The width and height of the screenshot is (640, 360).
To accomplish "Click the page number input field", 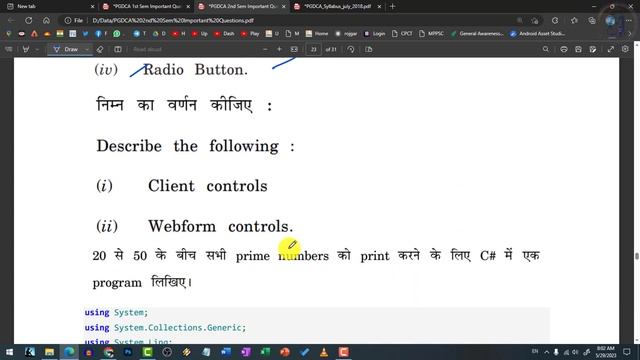I will [313, 49].
